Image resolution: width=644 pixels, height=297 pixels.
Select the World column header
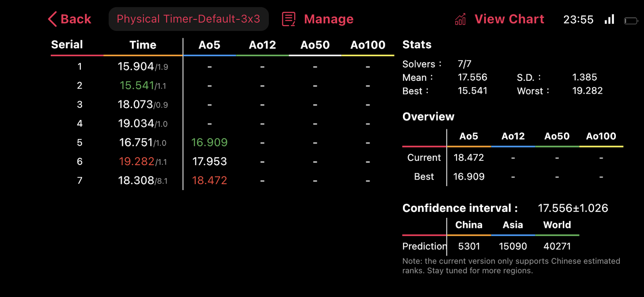[557, 225]
